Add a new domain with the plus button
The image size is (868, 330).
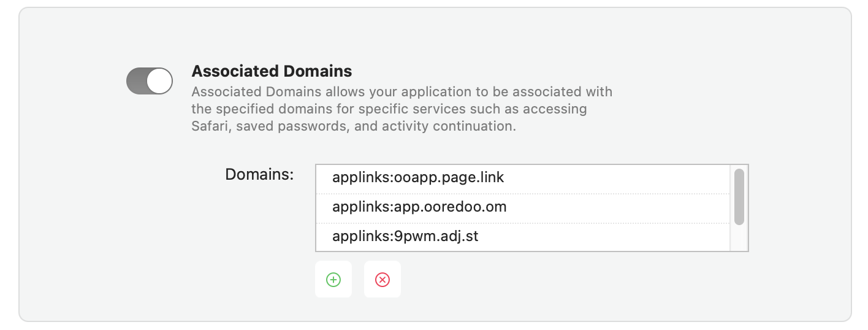click(x=333, y=280)
